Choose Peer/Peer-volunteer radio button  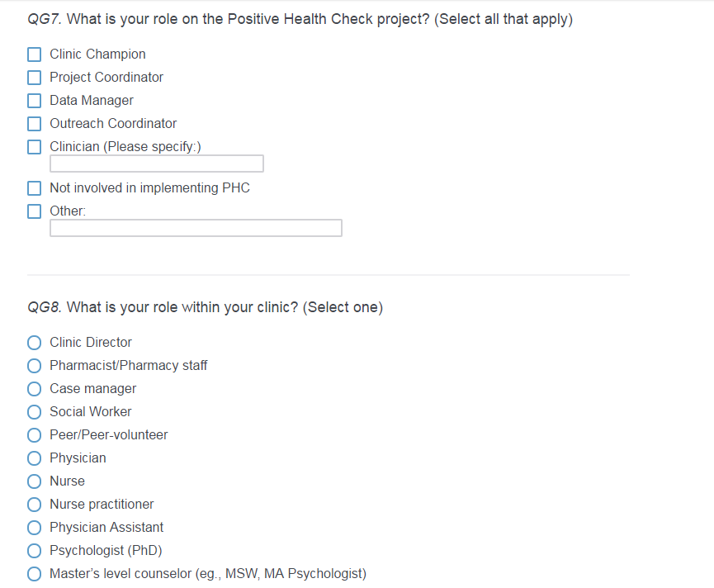(35, 435)
